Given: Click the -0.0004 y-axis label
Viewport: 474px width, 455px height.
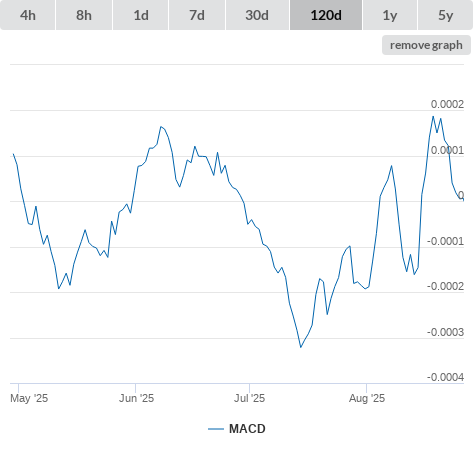Looking at the screenshot, I should pyautogui.click(x=445, y=377).
